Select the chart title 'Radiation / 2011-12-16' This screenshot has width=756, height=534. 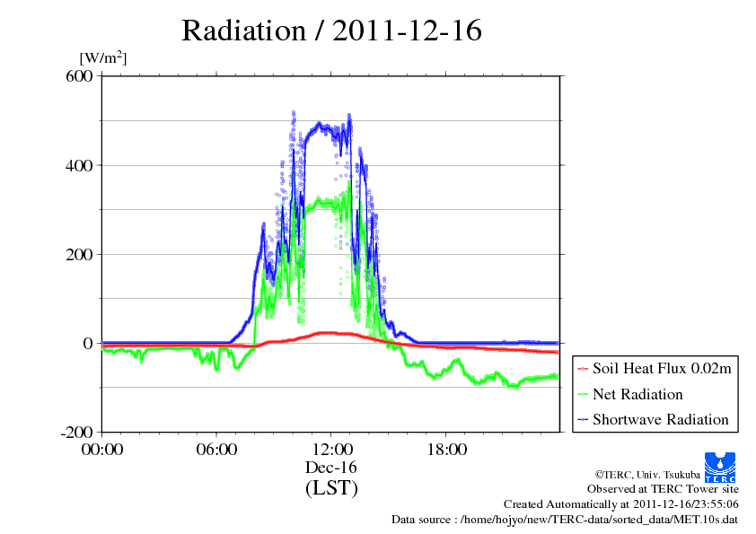click(331, 31)
